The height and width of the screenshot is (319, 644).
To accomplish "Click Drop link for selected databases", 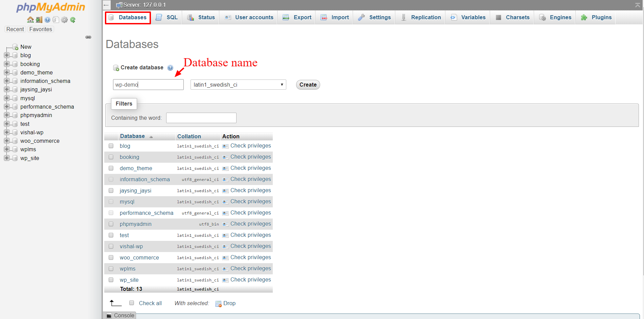I will click(x=229, y=303).
